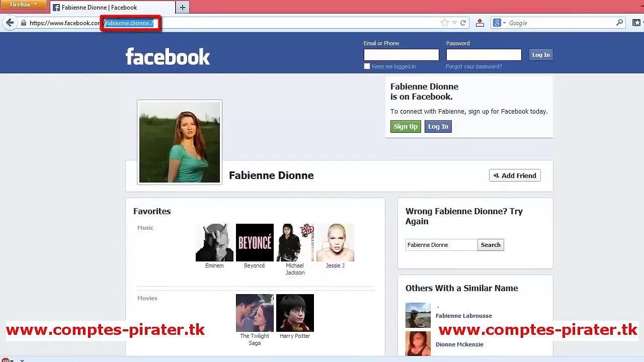Click the Add Friend button

515,175
